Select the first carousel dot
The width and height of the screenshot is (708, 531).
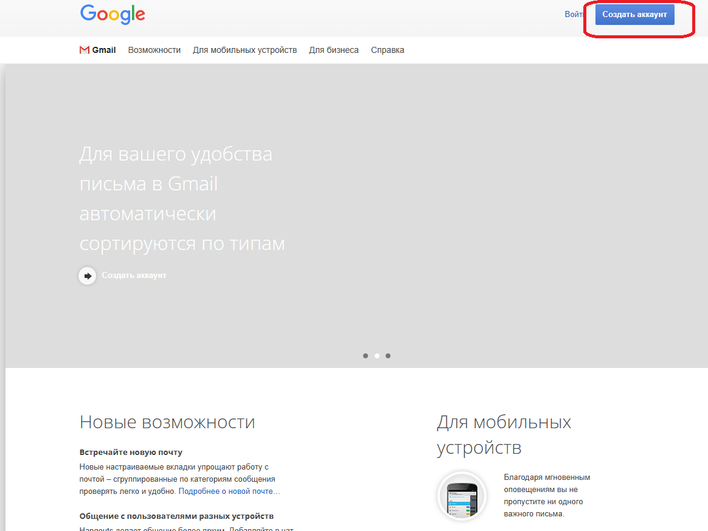click(365, 356)
